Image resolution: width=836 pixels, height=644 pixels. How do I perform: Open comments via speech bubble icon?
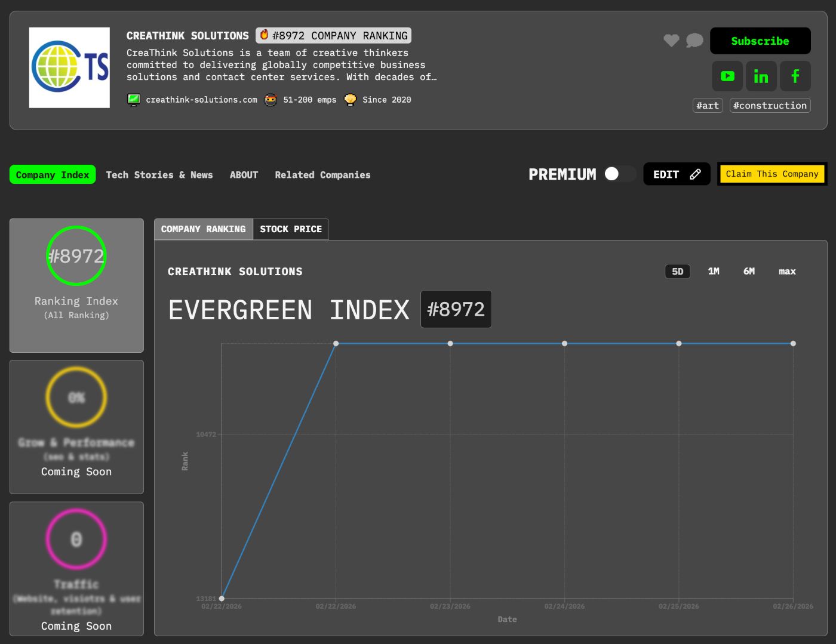coord(694,41)
